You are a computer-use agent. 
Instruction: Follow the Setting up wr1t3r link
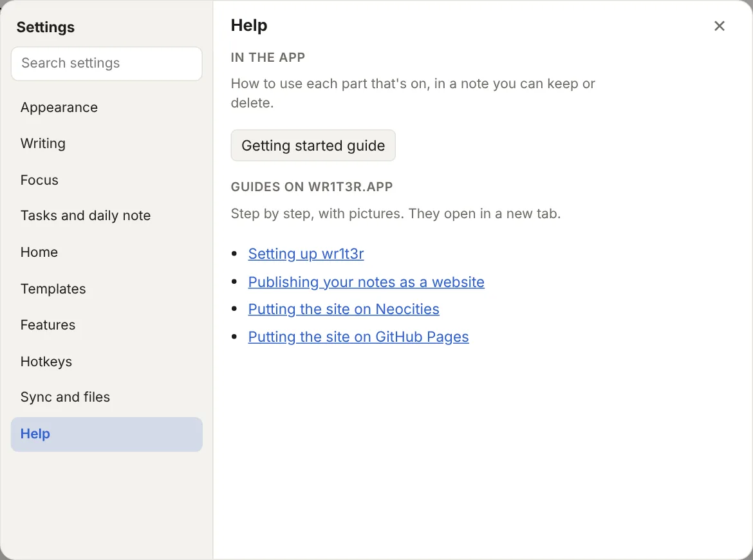pos(306,254)
